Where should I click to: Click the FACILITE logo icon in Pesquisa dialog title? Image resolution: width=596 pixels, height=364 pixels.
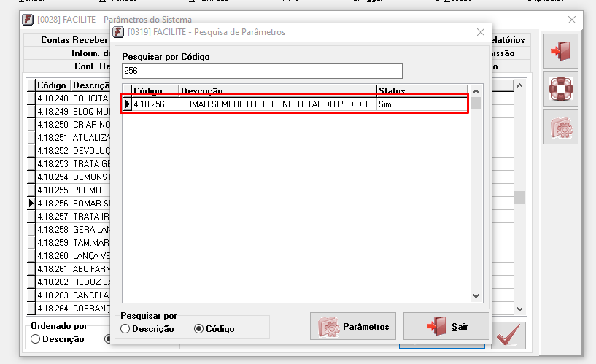point(118,32)
